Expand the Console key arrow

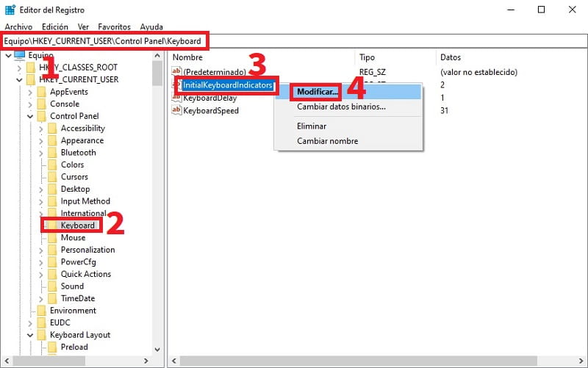pos(30,104)
